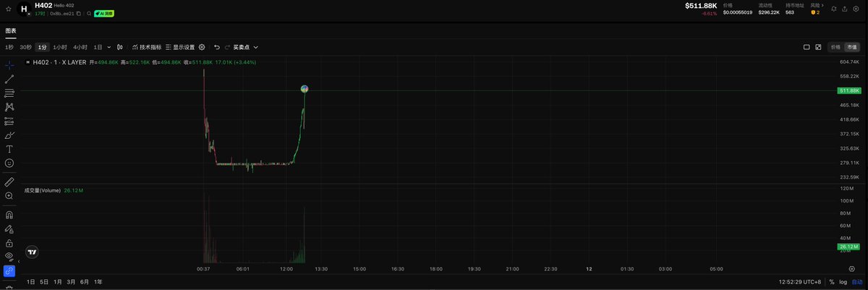Open 显示设置 display settings
This screenshot has height=290, width=868.
coord(181,47)
